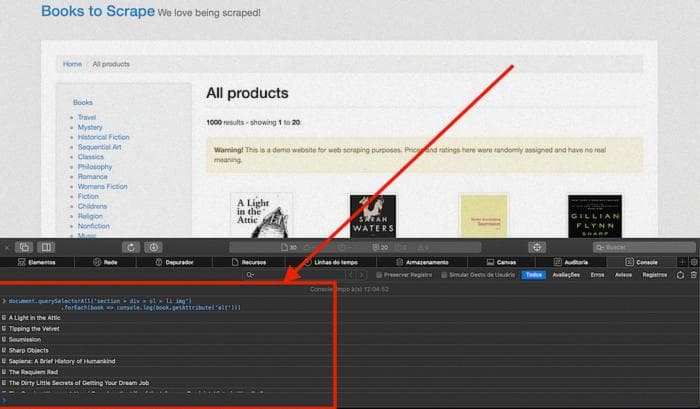This screenshot has height=409, width=700.
Task: Expand the Soumission console log entry
Action: 5,340
